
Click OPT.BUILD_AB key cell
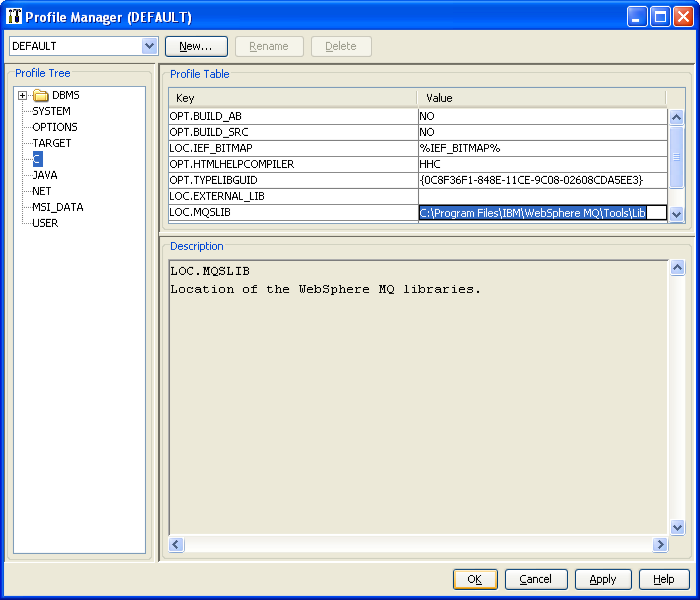(x=293, y=116)
